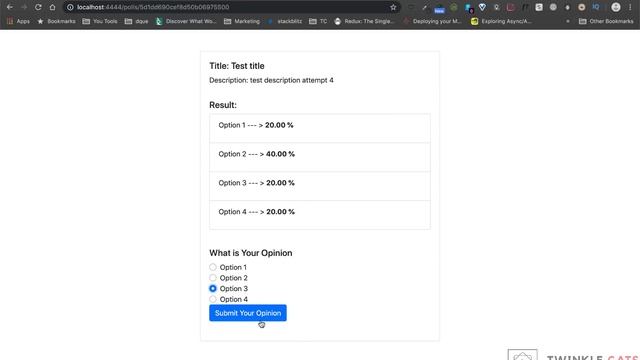Show hidden bookmarks overflow chevron

click(568, 21)
